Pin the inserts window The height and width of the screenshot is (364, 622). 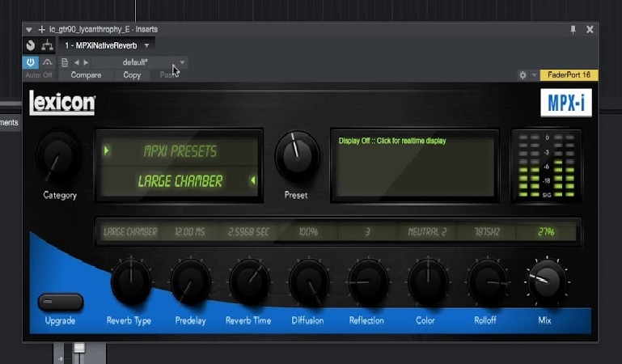click(573, 29)
